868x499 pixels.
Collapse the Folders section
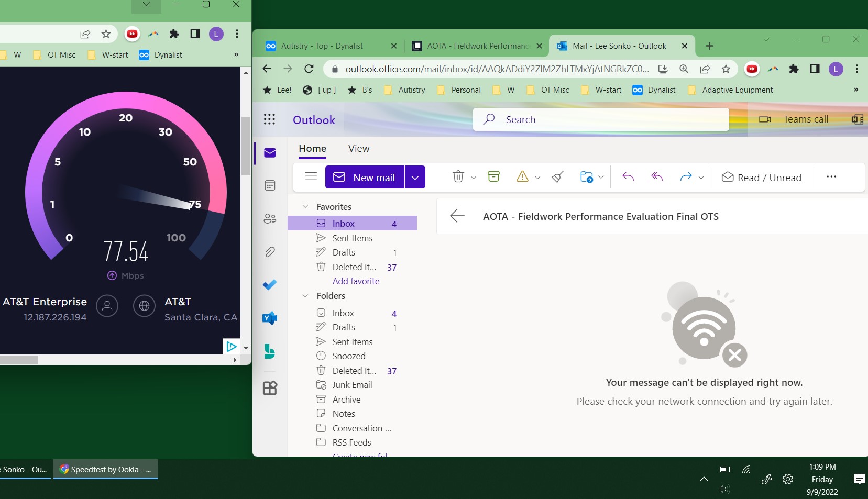coord(305,296)
